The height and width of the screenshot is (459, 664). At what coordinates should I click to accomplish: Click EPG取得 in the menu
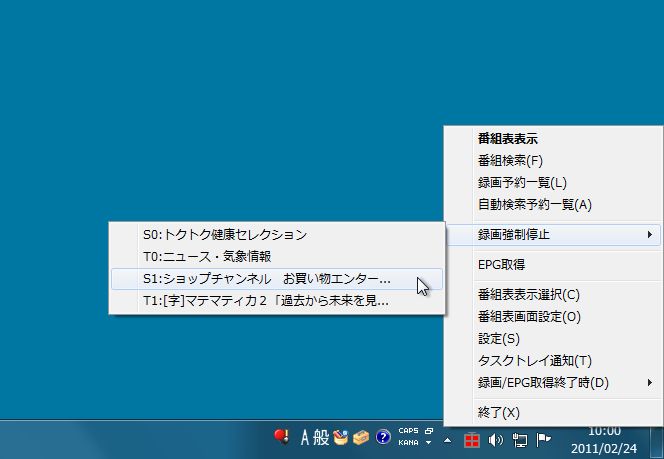[x=554, y=265]
